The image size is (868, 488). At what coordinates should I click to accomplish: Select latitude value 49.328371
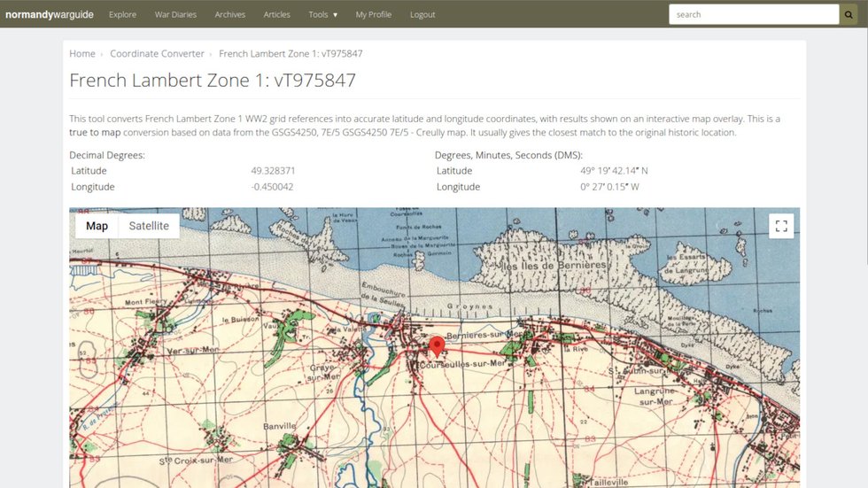(273, 170)
